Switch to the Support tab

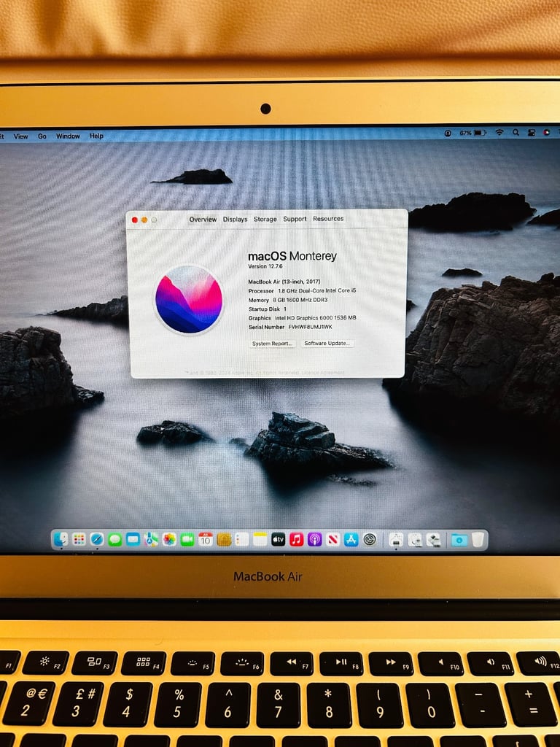(295, 219)
